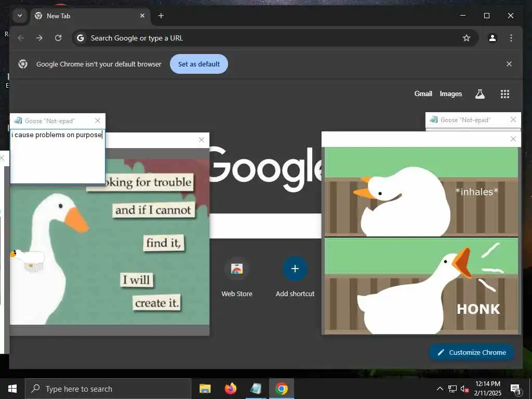Open the Google apps grid
532x399 pixels.
(x=505, y=94)
